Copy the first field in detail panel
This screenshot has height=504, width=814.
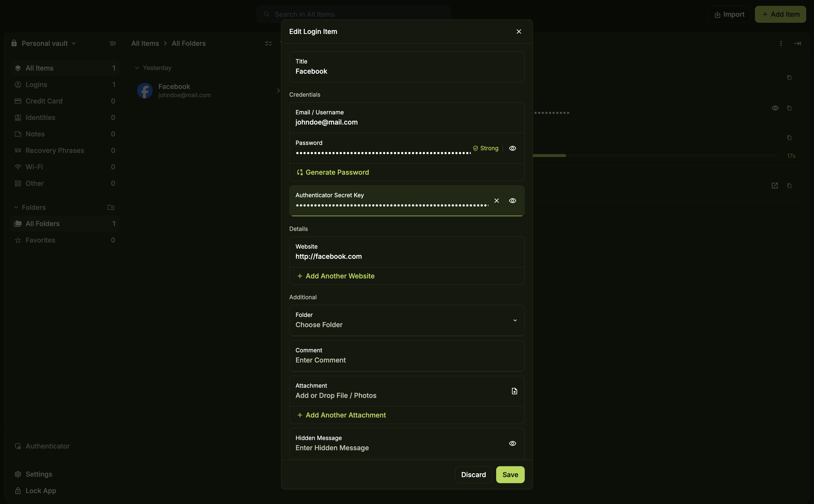789,78
